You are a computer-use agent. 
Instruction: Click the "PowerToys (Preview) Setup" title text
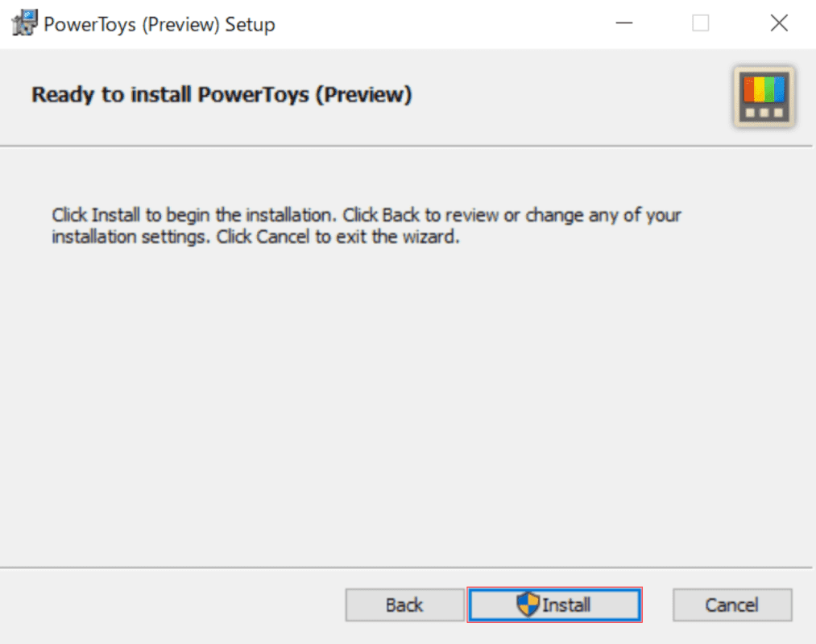point(159,24)
